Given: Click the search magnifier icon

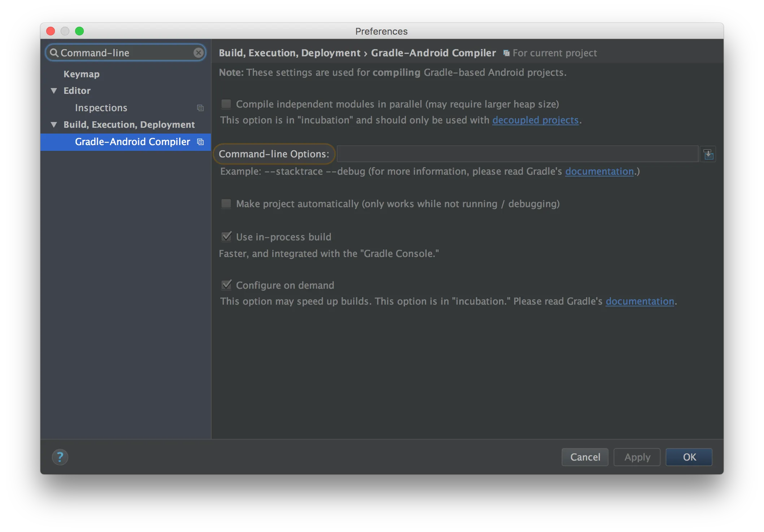Looking at the screenshot, I should [54, 53].
